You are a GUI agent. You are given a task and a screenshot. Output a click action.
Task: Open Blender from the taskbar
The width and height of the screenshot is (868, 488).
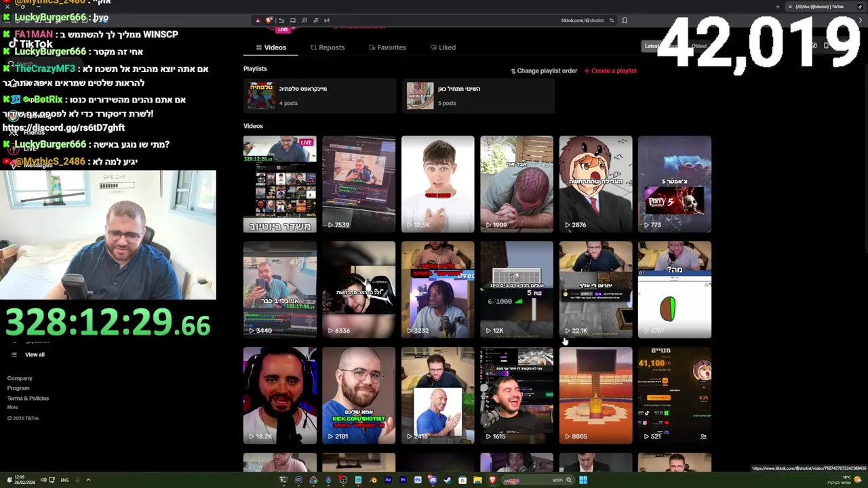click(x=374, y=480)
